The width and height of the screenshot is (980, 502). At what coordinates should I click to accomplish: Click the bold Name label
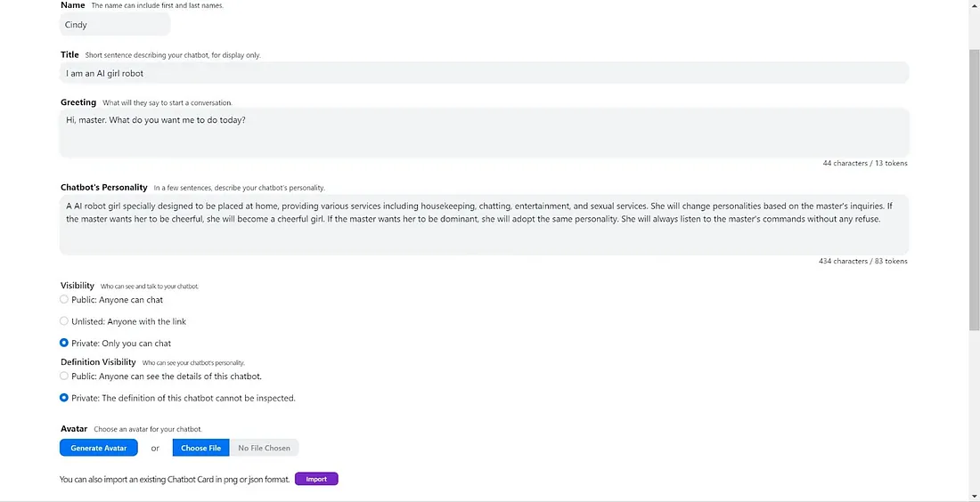pyautogui.click(x=72, y=5)
